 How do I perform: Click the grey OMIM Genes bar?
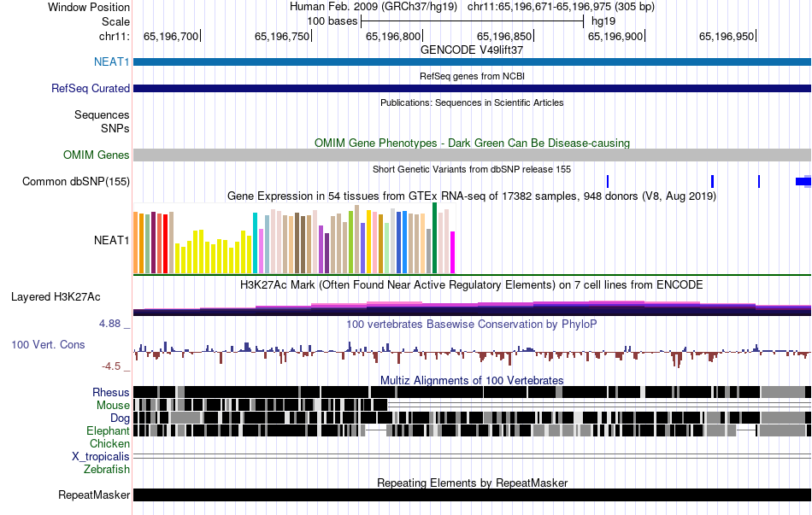click(473, 155)
